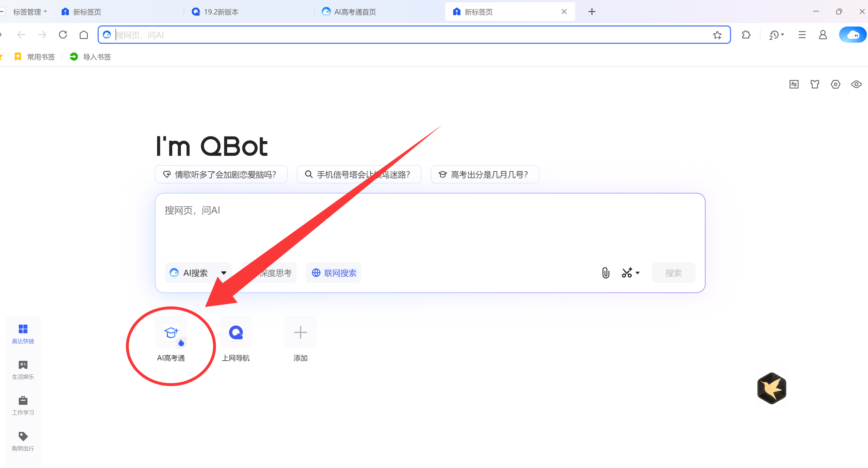Open the shirt skin theme icon

click(x=815, y=84)
